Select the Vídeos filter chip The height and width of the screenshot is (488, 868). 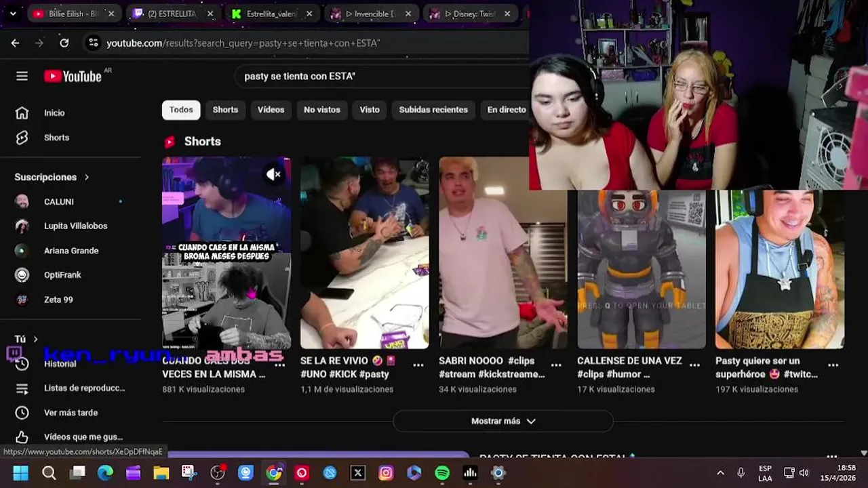click(x=271, y=110)
